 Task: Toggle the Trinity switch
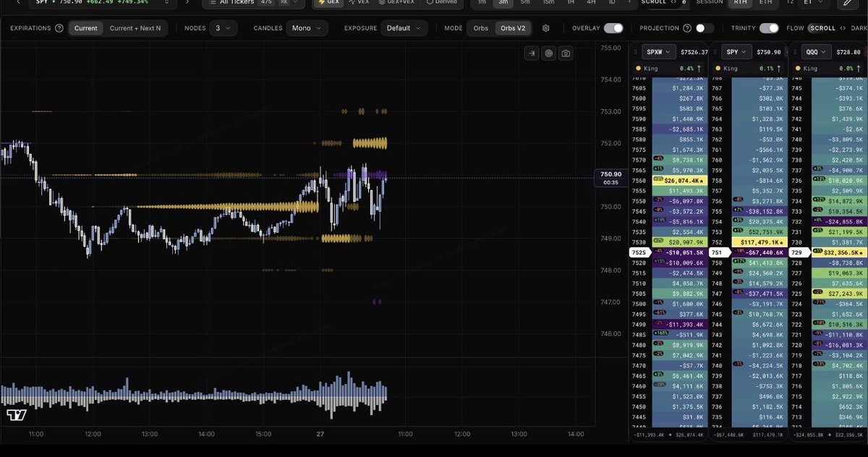pyautogui.click(x=770, y=28)
